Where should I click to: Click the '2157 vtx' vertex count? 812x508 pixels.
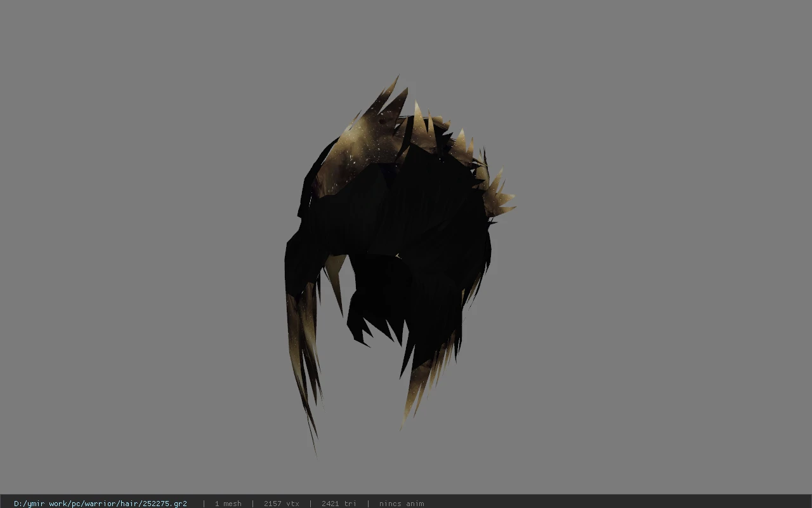(281, 504)
